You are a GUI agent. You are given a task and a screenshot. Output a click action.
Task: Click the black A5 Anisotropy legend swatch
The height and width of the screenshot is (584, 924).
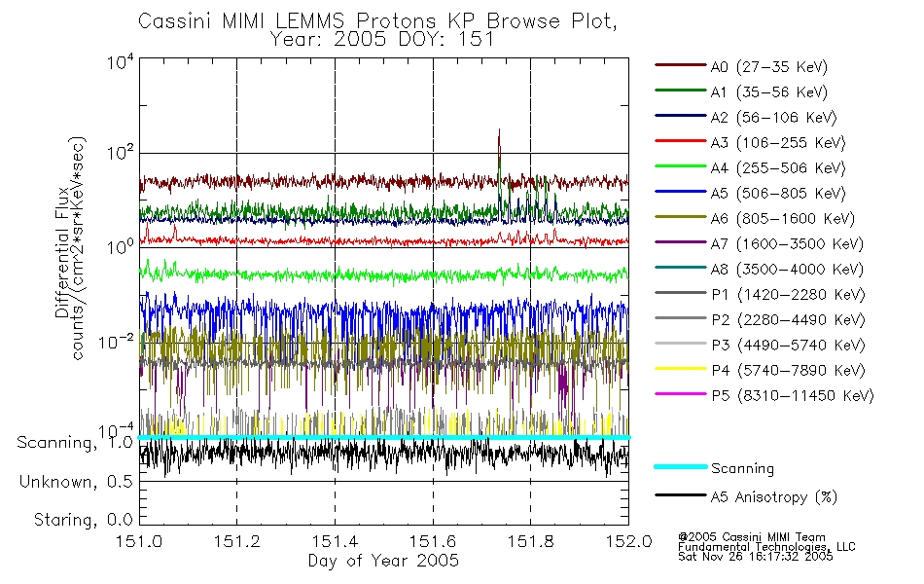click(x=681, y=494)
